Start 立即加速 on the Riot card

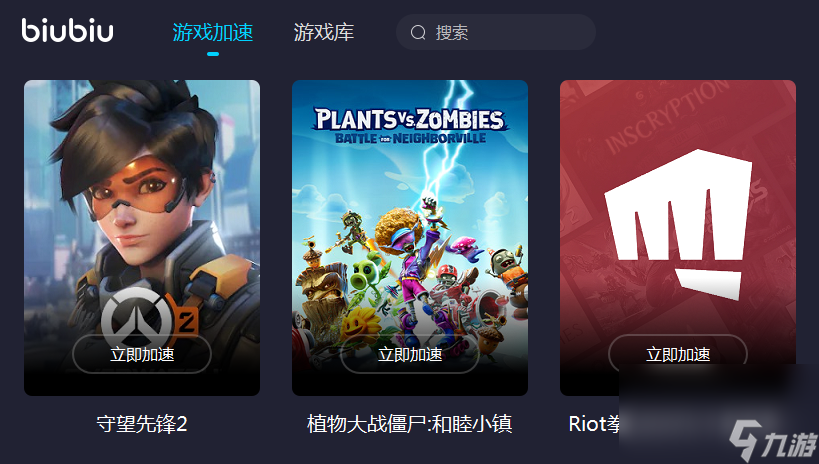pyautogui.click(x=678, y=354)
